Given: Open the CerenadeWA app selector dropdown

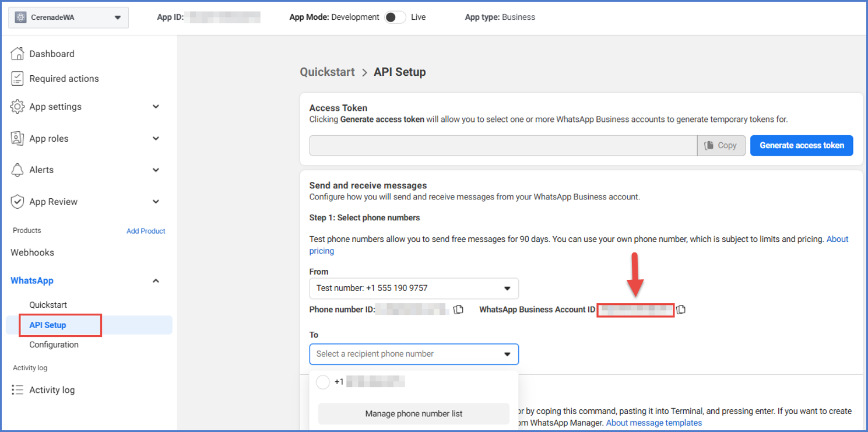Looking at the screenshot, I should 68,17.
